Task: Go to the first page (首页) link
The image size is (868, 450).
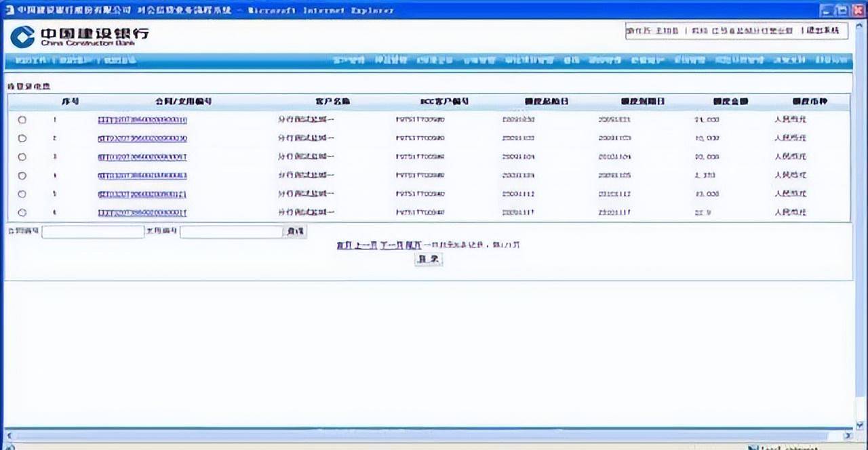Action: [343, 245]
